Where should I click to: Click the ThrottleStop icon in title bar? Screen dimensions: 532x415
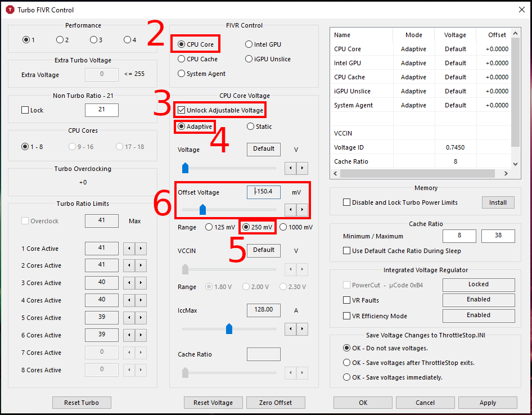point(10,10)
